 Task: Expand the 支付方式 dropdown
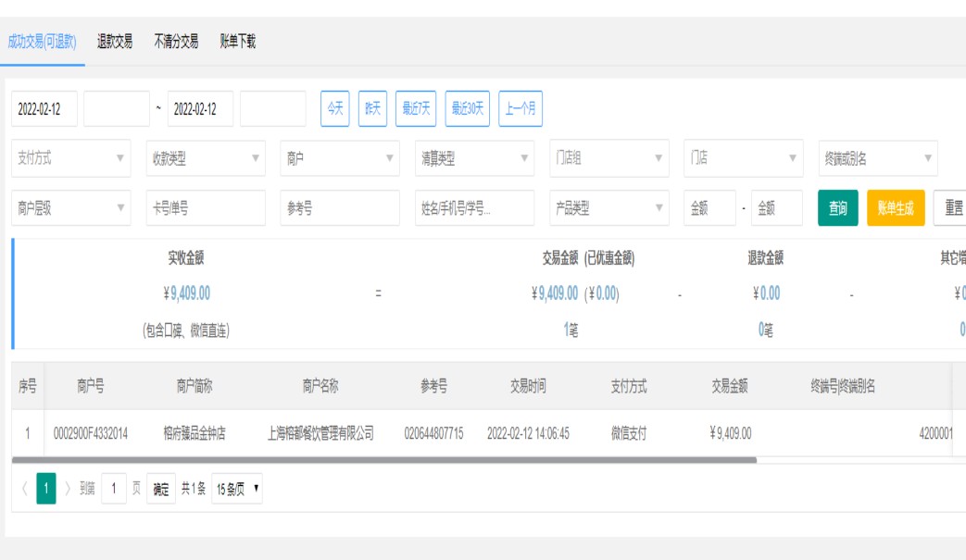(71, 158)
